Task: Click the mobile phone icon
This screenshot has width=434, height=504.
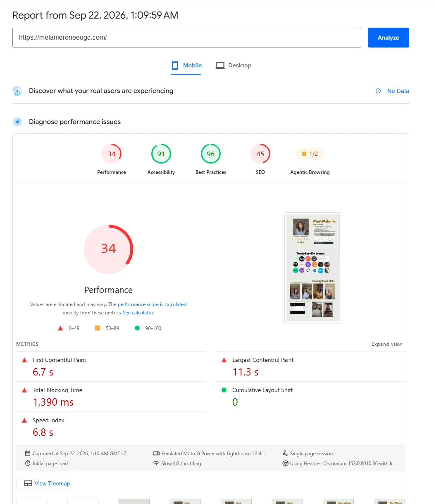Action: click(175, 65)
